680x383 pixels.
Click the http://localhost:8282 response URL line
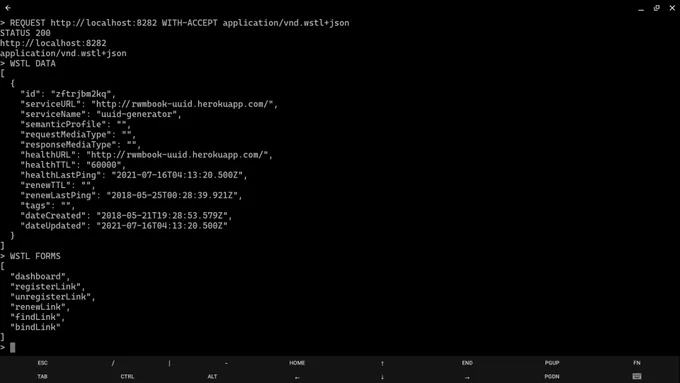(x=53, y=43)
